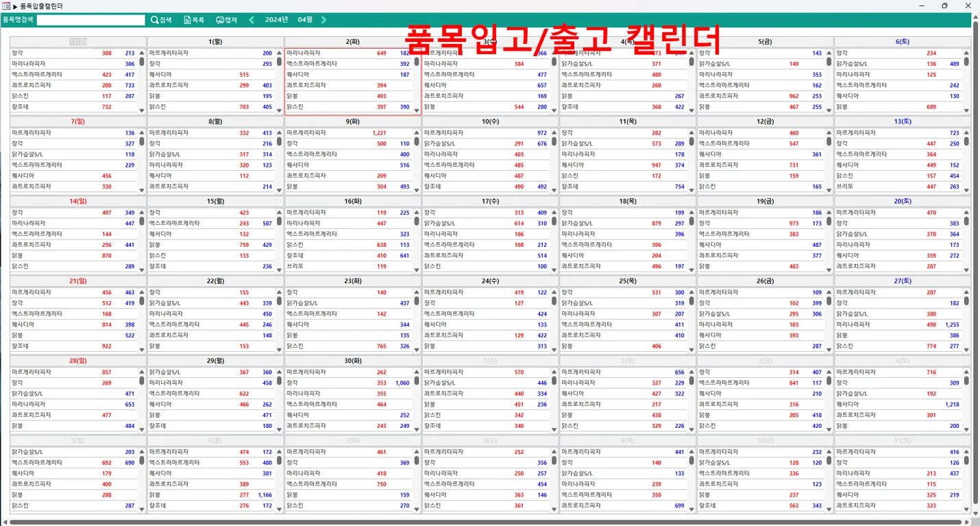The height and width of the screenshot is (526, 980).
Task: Select the 21(일) day header
Action: [78, 281]
